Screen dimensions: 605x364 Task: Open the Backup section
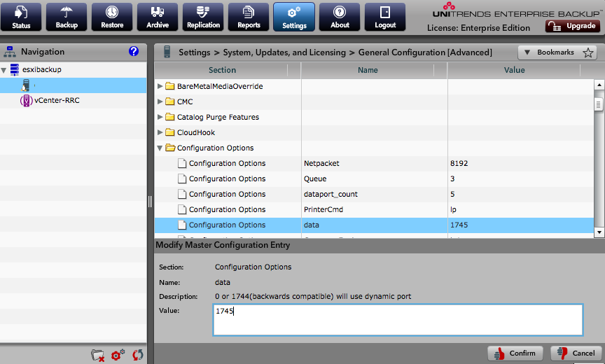coord(67,17)
